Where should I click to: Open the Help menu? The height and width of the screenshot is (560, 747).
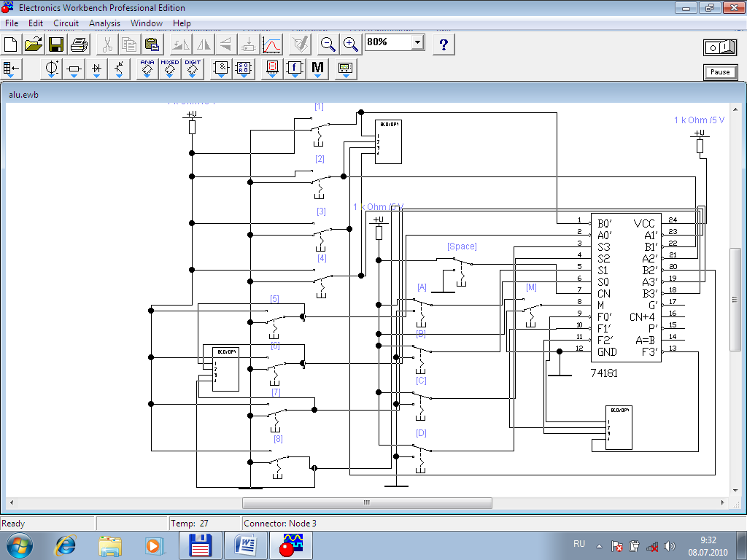[x=182, y=23]
